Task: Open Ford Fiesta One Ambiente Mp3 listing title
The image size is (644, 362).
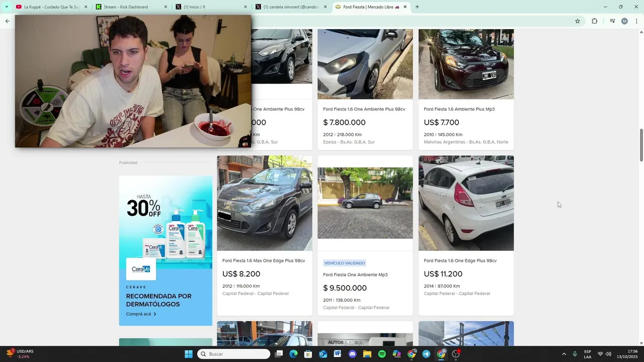Action: coord(355,275)
